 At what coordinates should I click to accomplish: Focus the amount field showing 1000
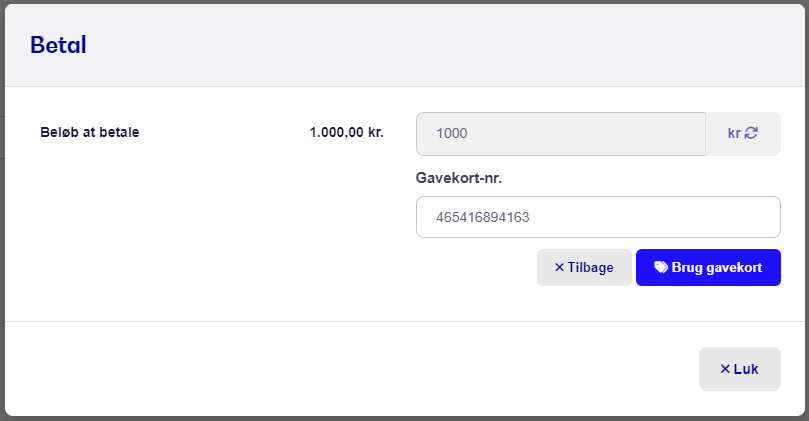pos(561,134)
